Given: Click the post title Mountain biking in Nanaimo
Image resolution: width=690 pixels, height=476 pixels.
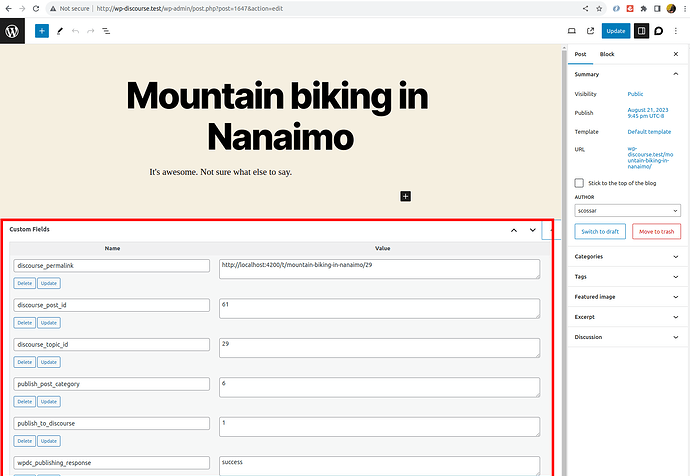Looking at the screenshot, I should 277,116.
